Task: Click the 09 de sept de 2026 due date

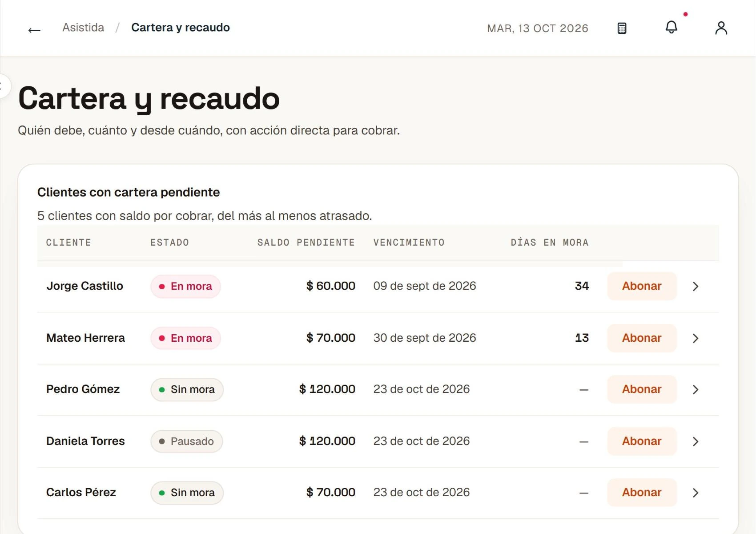Action: pyautogui.click(x=425, y=286)
